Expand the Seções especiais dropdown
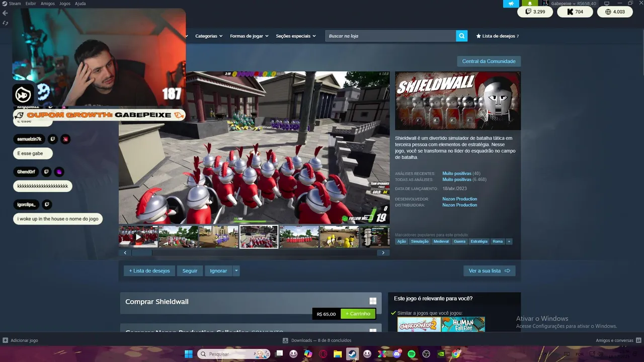Viewport: 644px width, 362px height. click(296, 36)
